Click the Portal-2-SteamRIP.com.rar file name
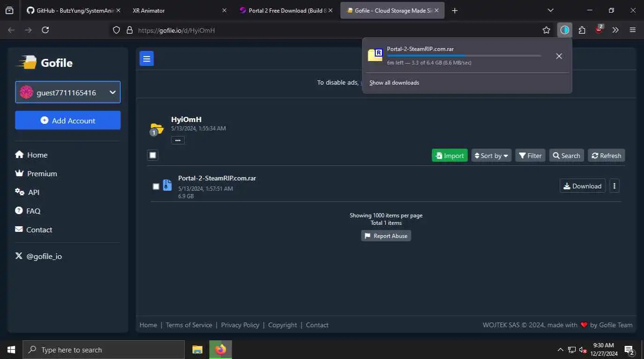The height and width of the screenshot is (359, 644). [x=217, y=178]
